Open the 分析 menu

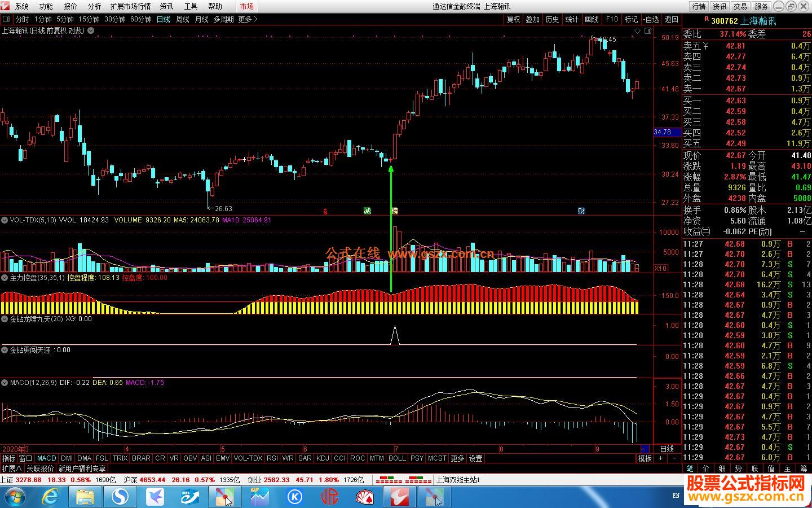pos(95,6)
